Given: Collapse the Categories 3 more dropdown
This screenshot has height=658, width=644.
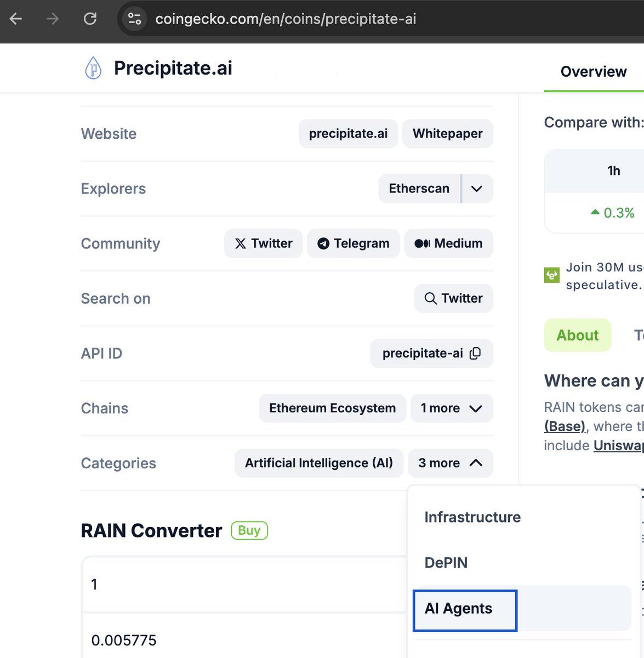Looking at the screenshot, I should pos(451,463).
